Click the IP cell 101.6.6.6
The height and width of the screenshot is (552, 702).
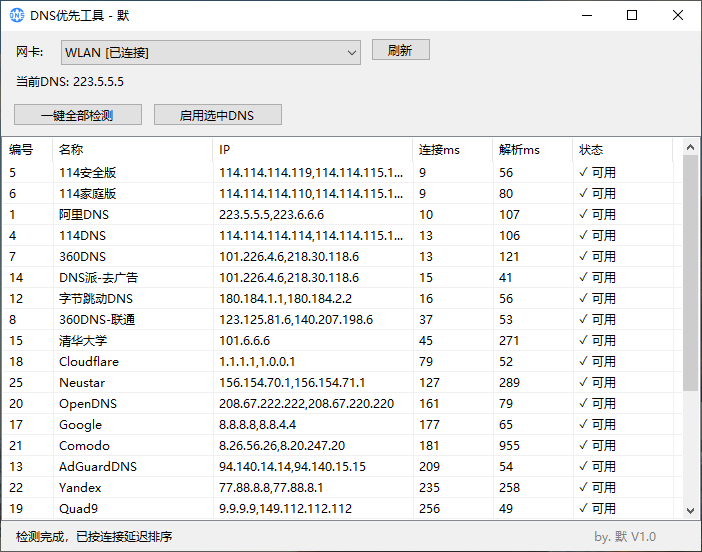(244, 341)
